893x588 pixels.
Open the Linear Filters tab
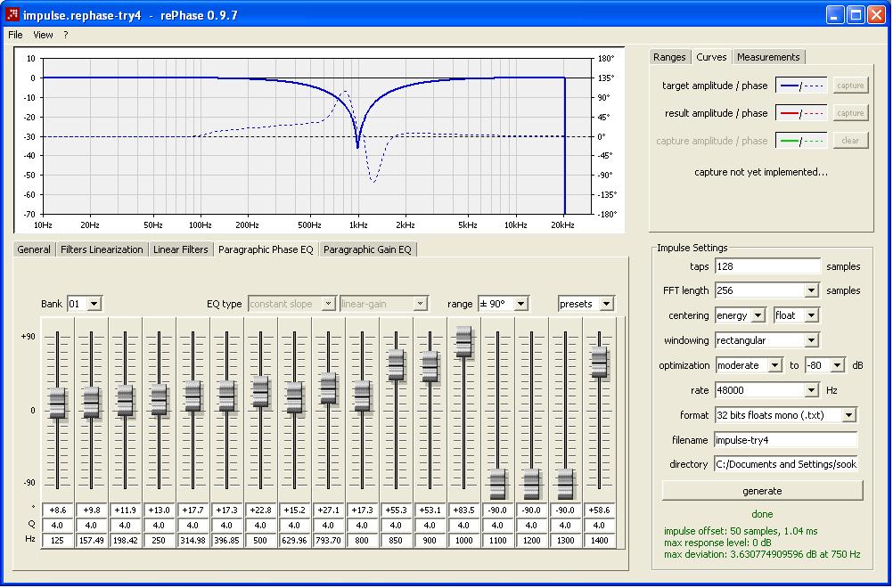pyautogui.click(x=181, y=249)
